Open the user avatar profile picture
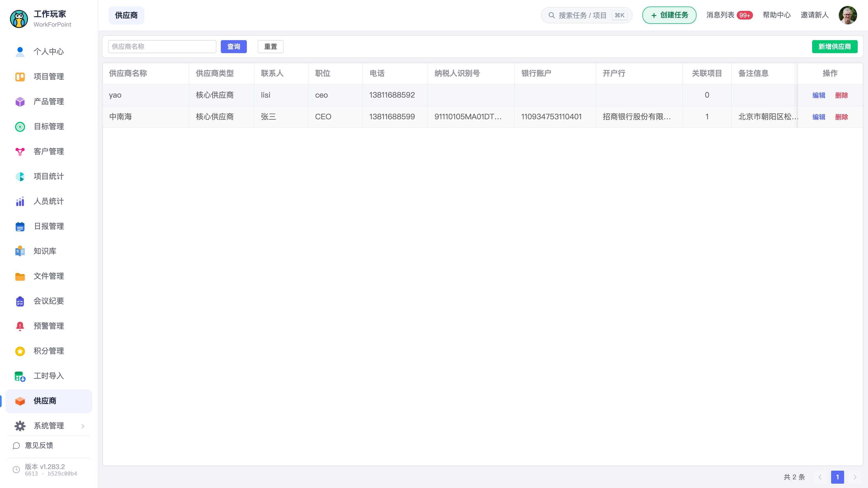The height and width of the screenshot is (488, 868). coord(848,15)
